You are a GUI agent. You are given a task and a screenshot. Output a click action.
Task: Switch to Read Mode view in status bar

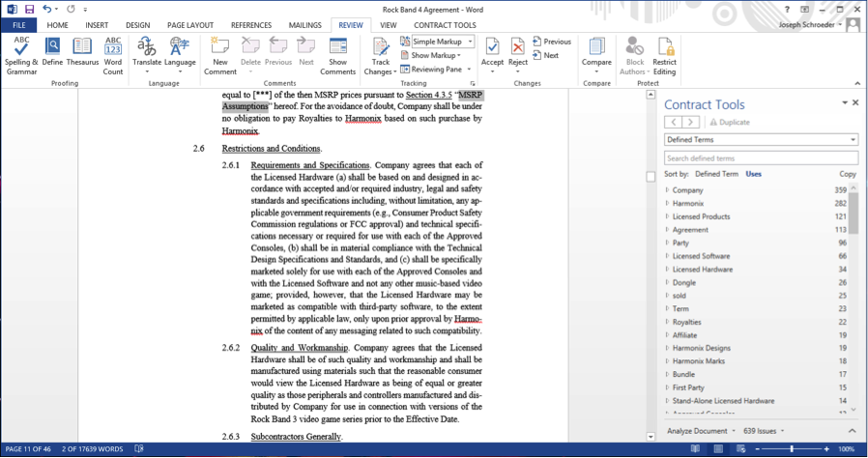pyautogui.click(x=695, y=449)
